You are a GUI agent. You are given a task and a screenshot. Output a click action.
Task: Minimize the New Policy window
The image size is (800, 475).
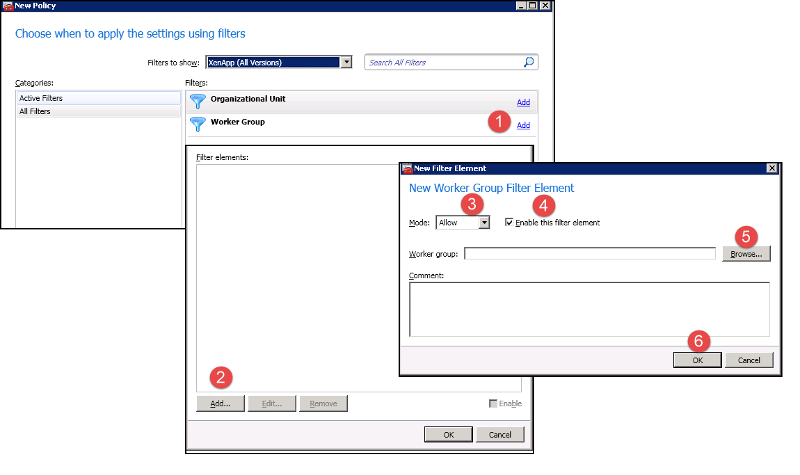(521, 6)
